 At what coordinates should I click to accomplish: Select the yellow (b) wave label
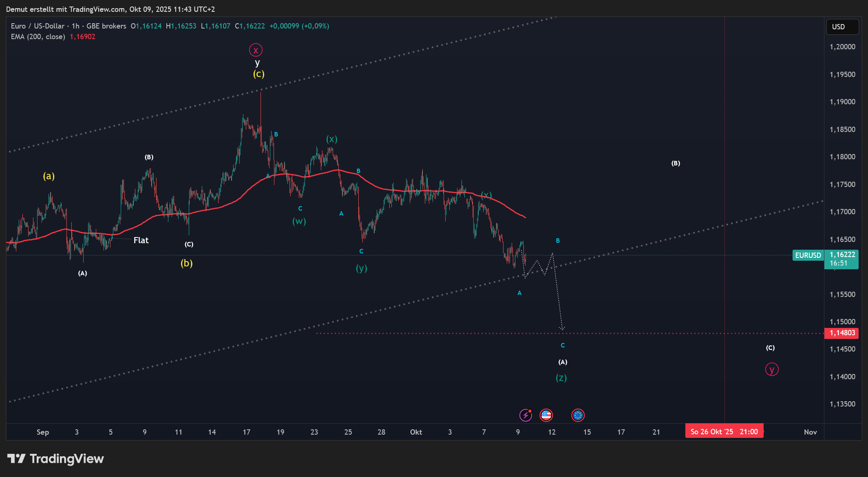click(x=187, y=263)
